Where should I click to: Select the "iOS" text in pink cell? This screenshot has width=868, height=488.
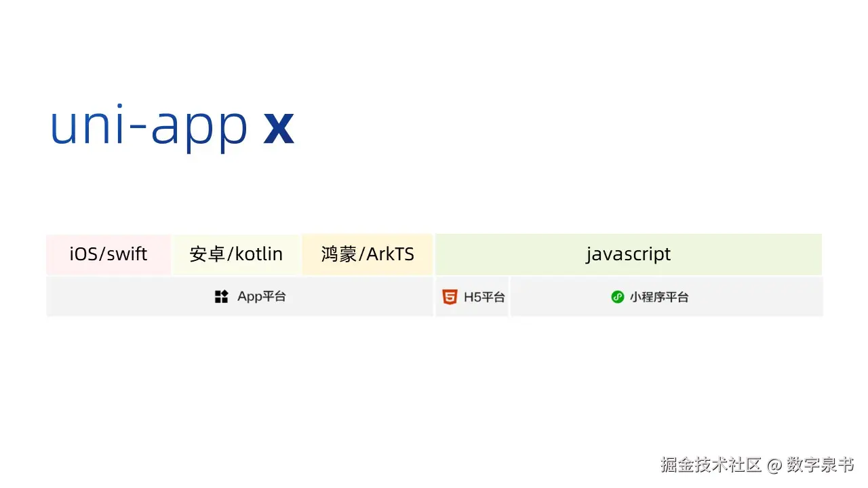[x=84, y=254]
